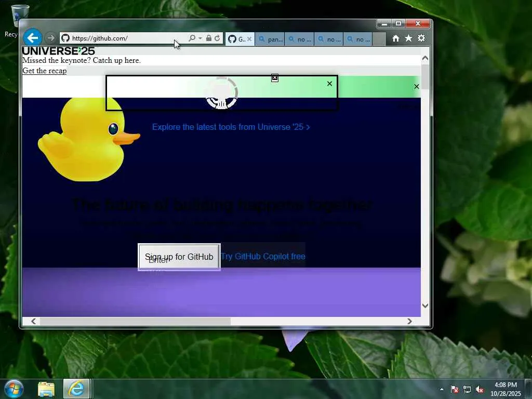The image size is (532, 399).
Task: Close the GitHub tab with its X
Action: [x=249, y=39]
